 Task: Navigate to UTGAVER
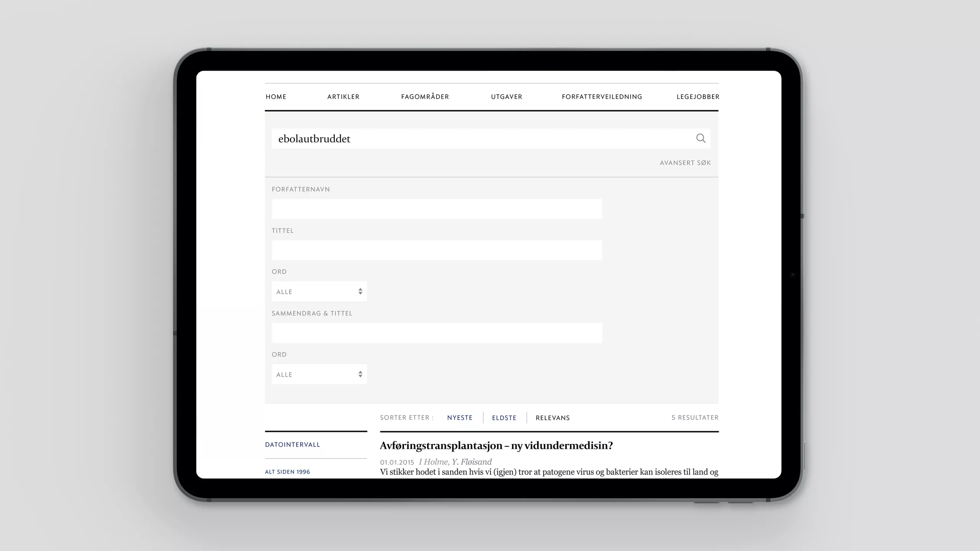[x=506, y=96]
